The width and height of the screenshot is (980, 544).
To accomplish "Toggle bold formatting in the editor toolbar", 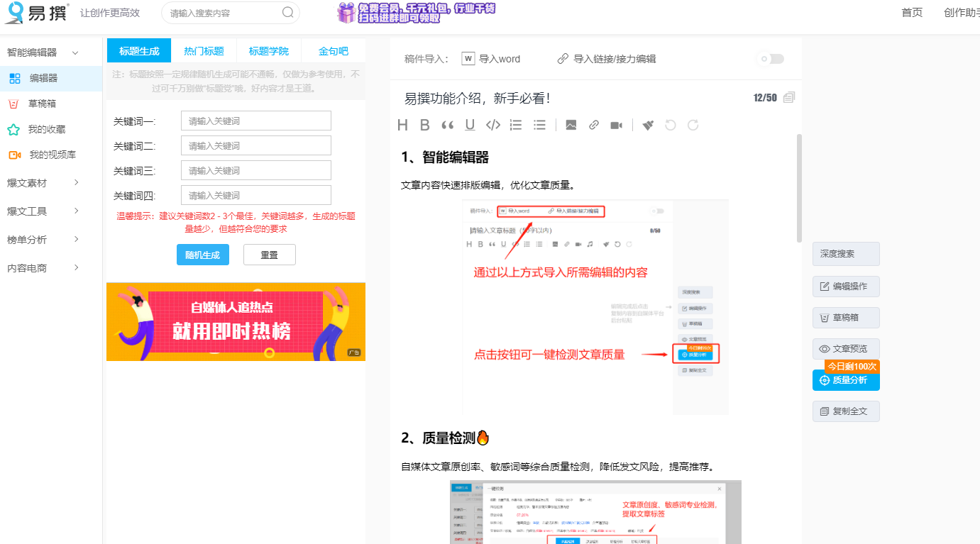I will coord(424,125).
